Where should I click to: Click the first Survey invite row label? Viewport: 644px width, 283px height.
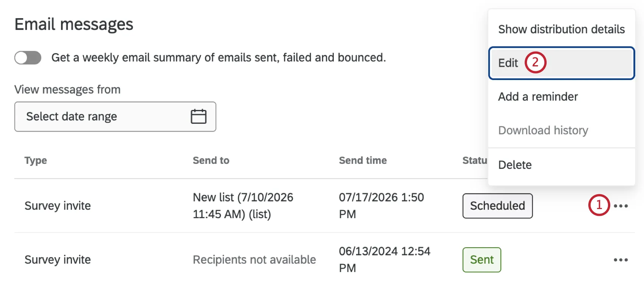58,206
